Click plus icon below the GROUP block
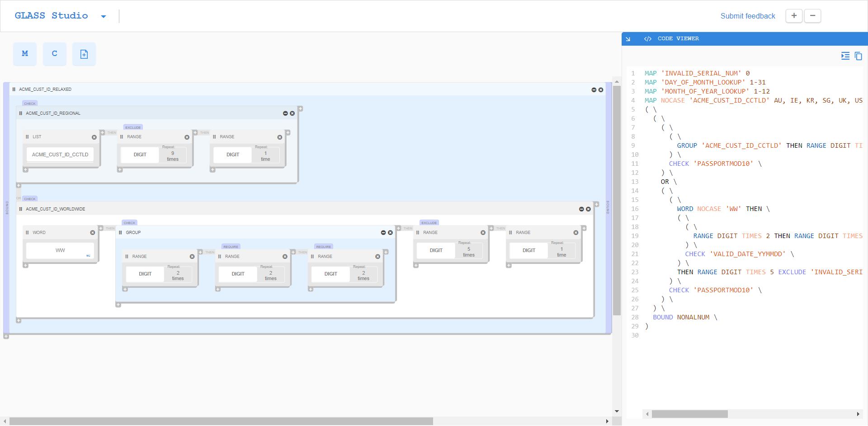 [118, 305]
